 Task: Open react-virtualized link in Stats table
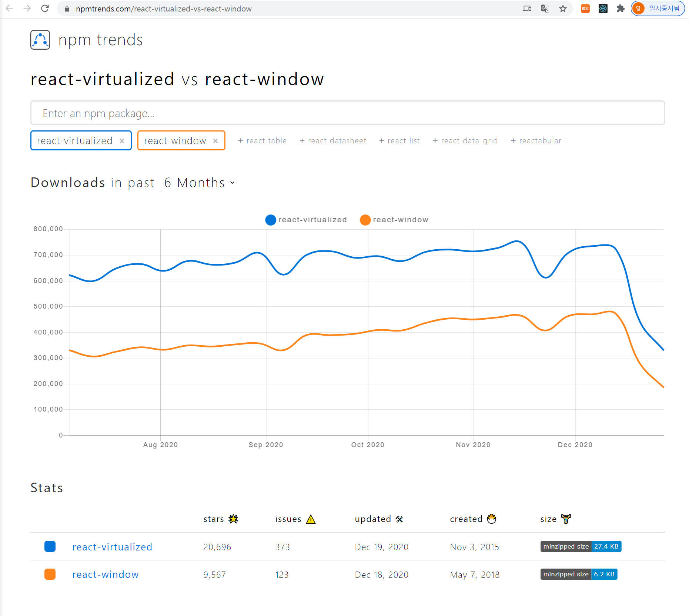pyautogui.click(x=112, y=547)
